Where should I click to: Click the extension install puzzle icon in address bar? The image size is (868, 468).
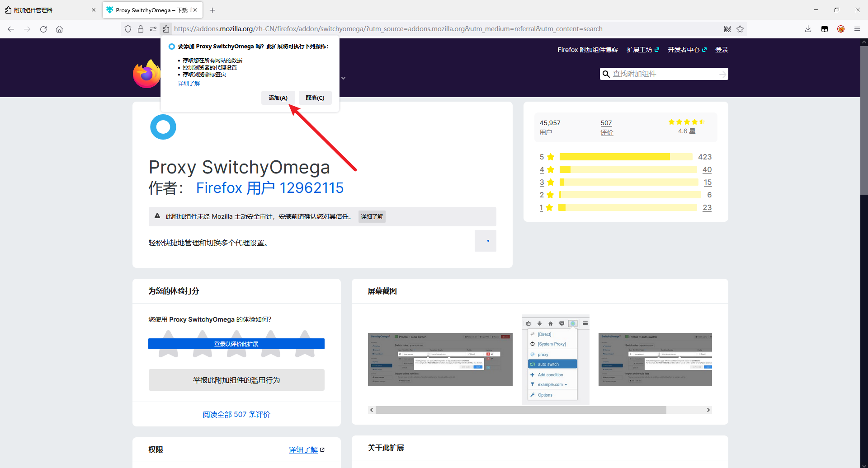pyautogui.click(x=166, y=29)
